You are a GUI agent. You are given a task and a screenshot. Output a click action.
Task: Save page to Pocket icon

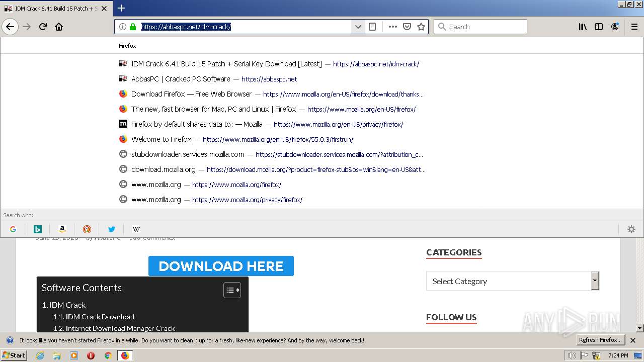pos(407,27)
